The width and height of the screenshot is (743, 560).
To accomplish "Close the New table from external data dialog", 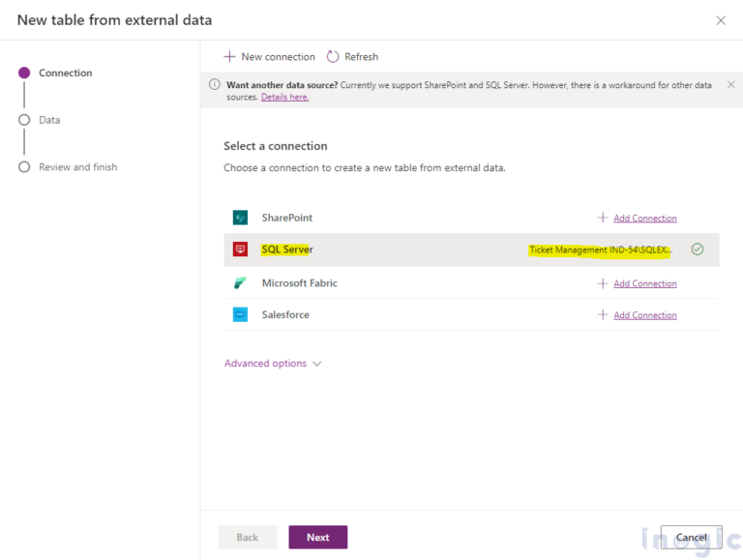I will pos(721,21).
